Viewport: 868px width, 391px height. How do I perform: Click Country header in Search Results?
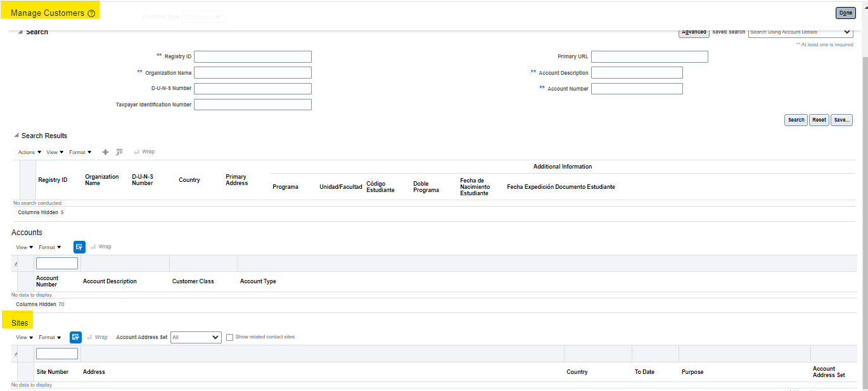point(189,180)
